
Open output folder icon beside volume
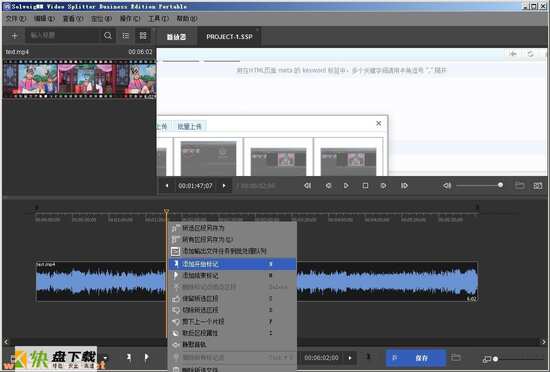click(x=519, y=185)
